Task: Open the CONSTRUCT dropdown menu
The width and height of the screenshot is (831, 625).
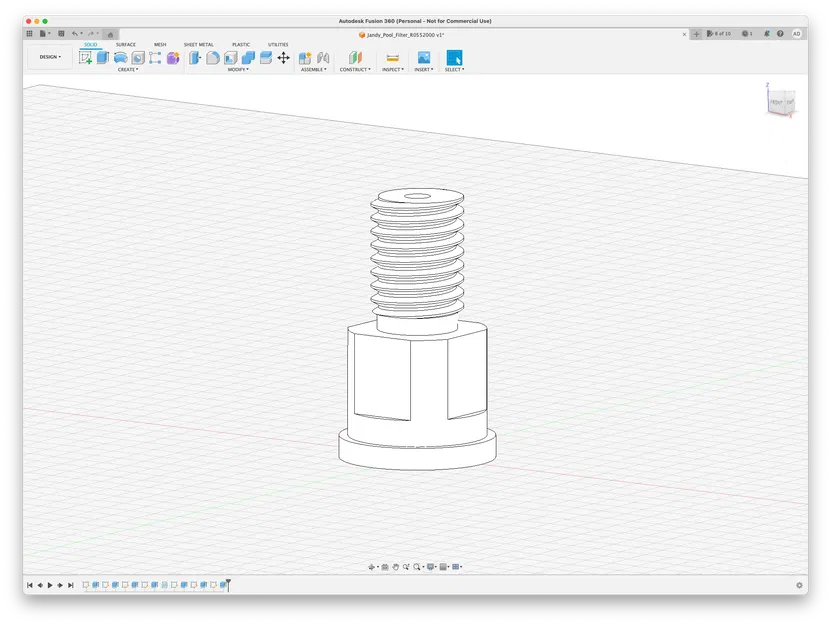Action: pyautogui.click(x=354, y=70)
